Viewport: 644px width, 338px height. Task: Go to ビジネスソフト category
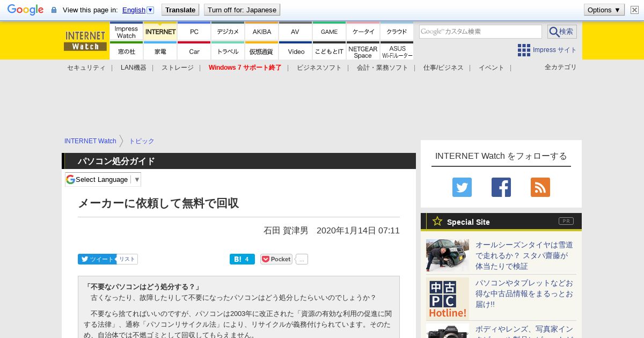point(319,68)
